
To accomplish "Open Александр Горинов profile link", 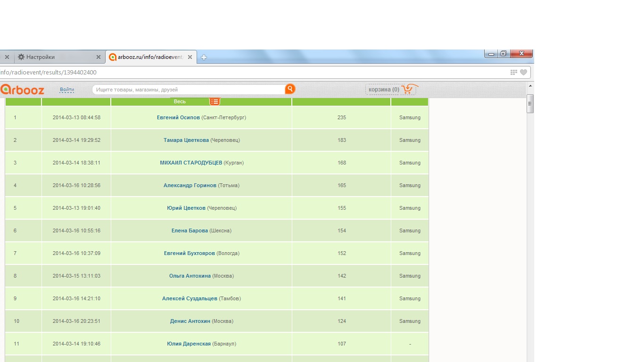I will click(x=190, y=185).
